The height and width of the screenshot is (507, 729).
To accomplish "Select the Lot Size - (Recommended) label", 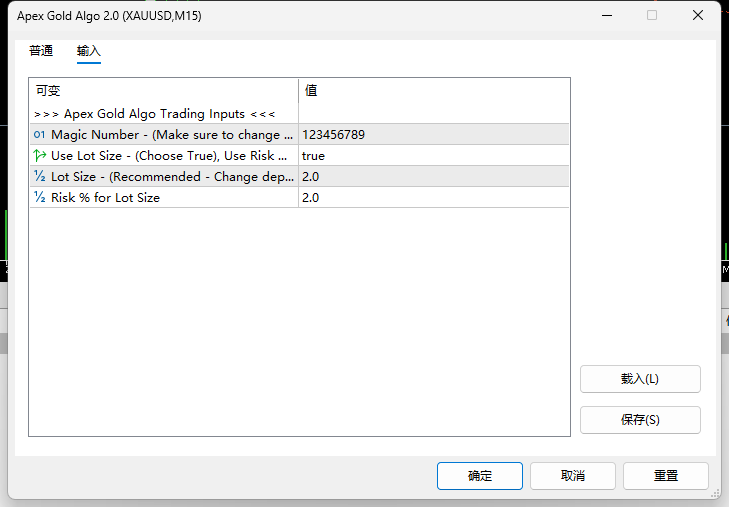I will coord(172,177).
